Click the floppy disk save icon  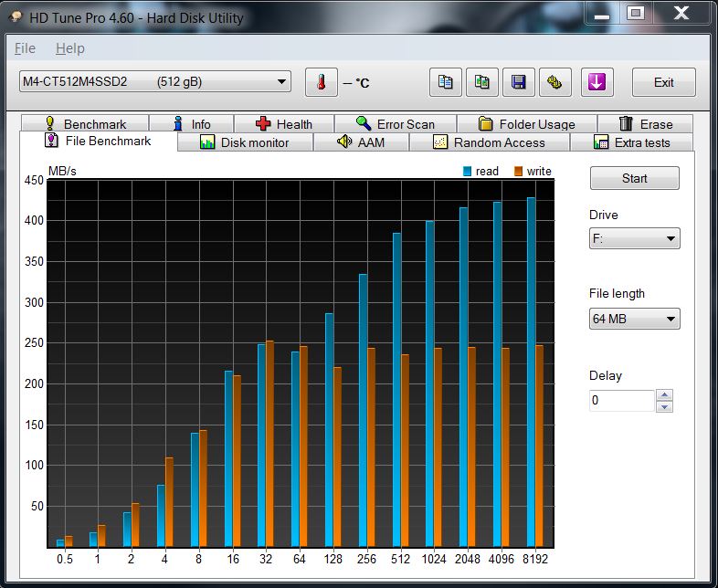(518, 82)
